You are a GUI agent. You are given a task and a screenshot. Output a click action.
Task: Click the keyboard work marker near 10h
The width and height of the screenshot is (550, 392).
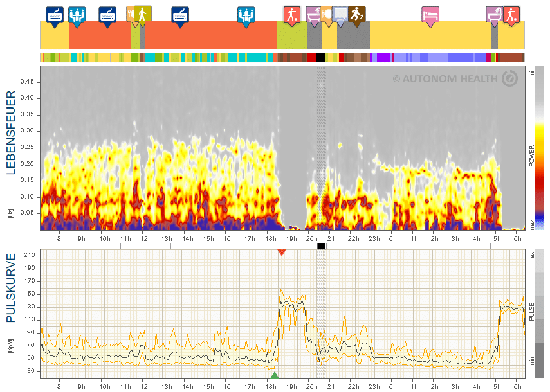click(107, 16)
